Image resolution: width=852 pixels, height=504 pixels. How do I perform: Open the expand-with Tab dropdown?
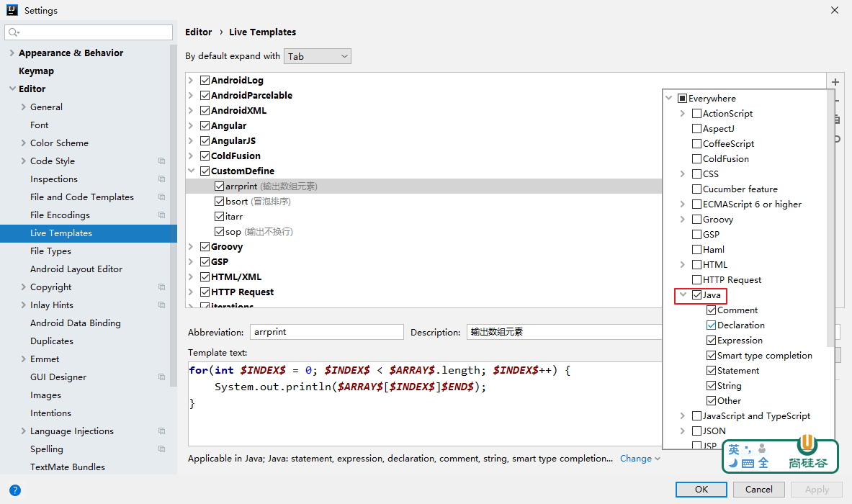click(318, 56)
